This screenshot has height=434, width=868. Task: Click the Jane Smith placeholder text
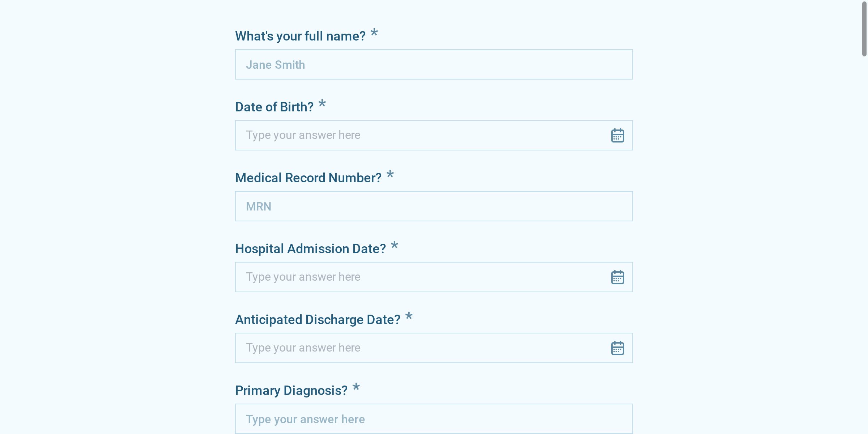275,64
